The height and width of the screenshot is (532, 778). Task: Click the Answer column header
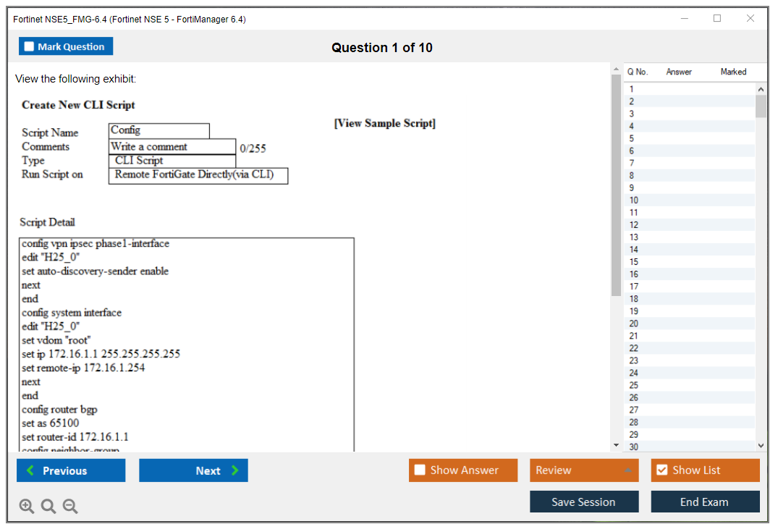pyautogui.click(x=679, y=72)
